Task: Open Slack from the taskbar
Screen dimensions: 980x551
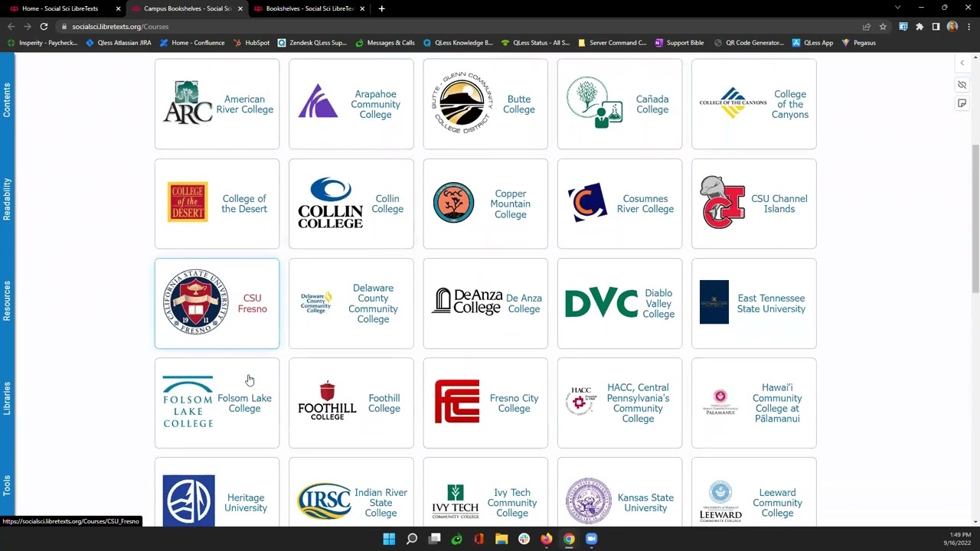Action: point(524,539)
